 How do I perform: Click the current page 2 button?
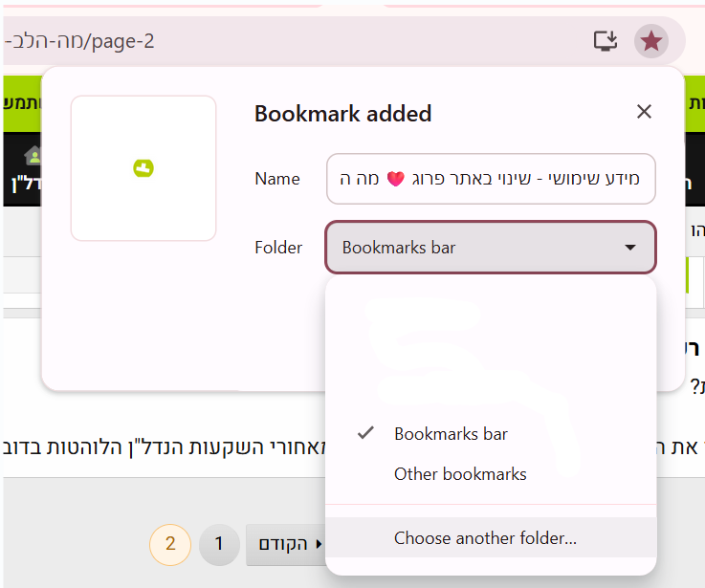[x=170, y=544]
